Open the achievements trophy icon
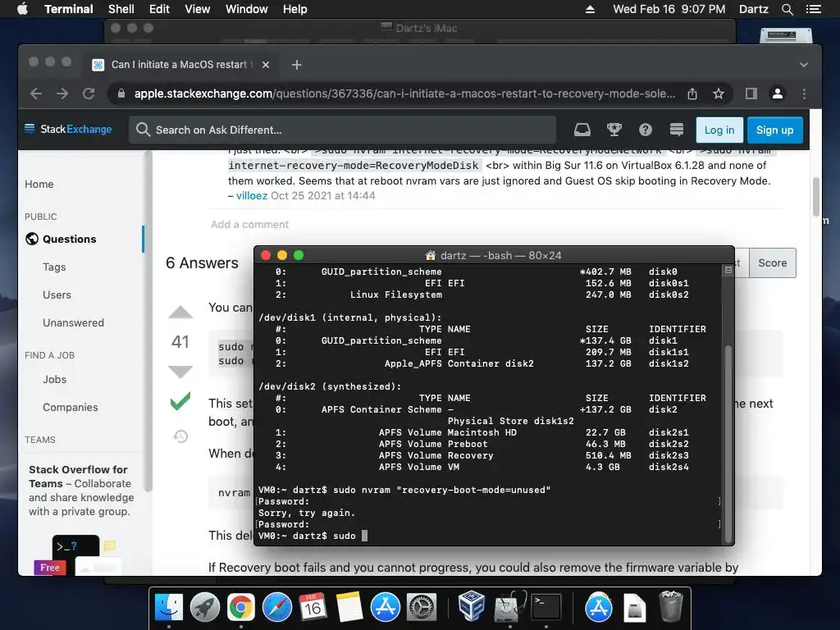This screenshot has width=840, height=630. tap(614, 130)
